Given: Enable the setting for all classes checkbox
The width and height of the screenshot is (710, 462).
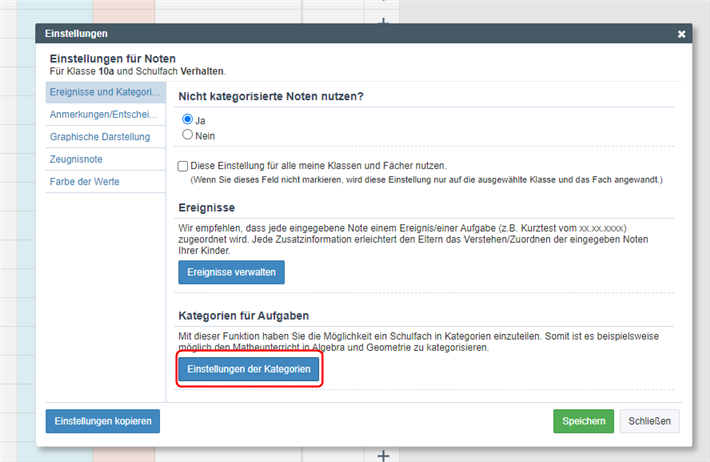Looking at the screenshot, I should (182, 166).
